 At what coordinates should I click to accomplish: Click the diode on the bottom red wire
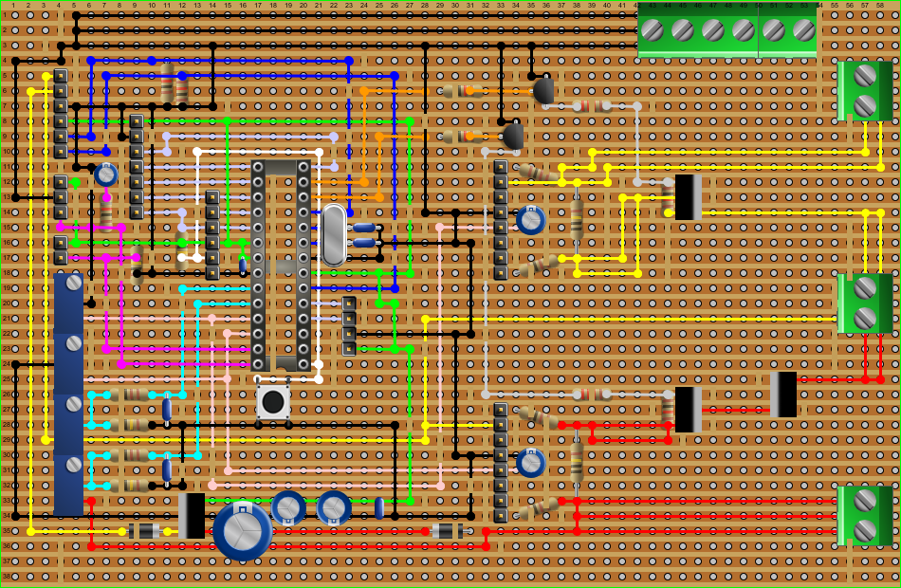pyautogui.click(x=447, y=531)
